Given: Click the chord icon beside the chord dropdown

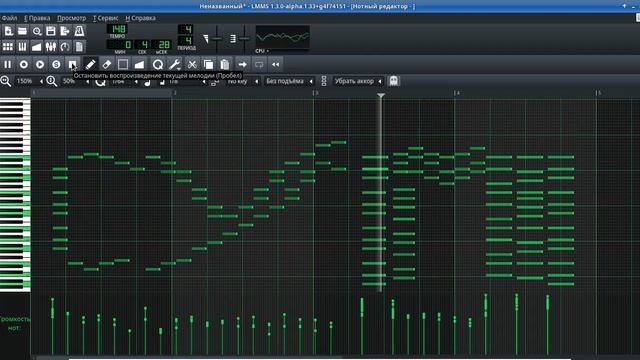Looking at the screenshot, I should 324,81.
